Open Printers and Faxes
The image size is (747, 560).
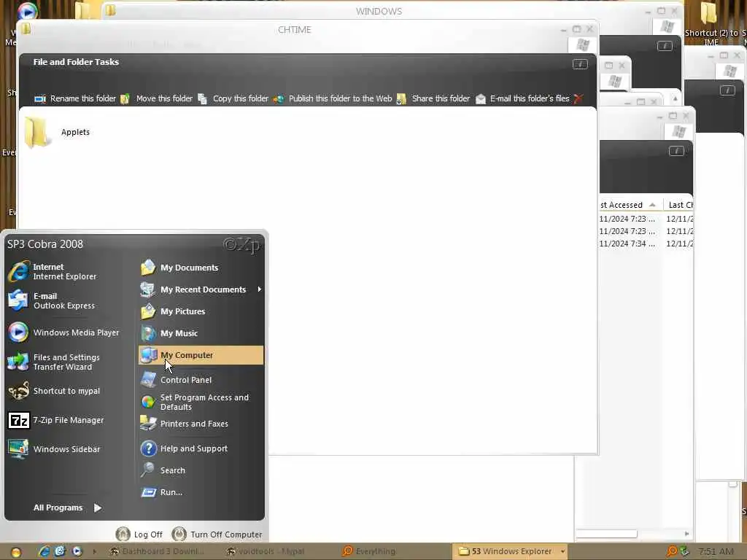(201, 424)
